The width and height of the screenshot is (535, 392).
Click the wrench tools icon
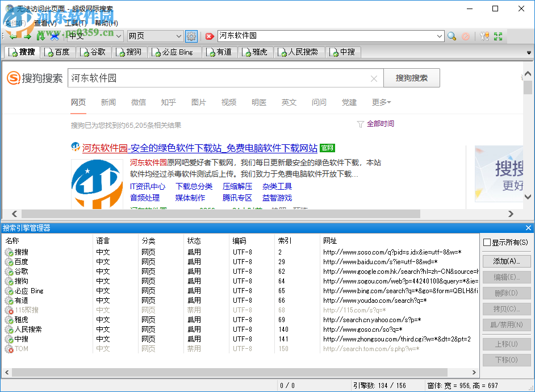(x=484, y=36)
